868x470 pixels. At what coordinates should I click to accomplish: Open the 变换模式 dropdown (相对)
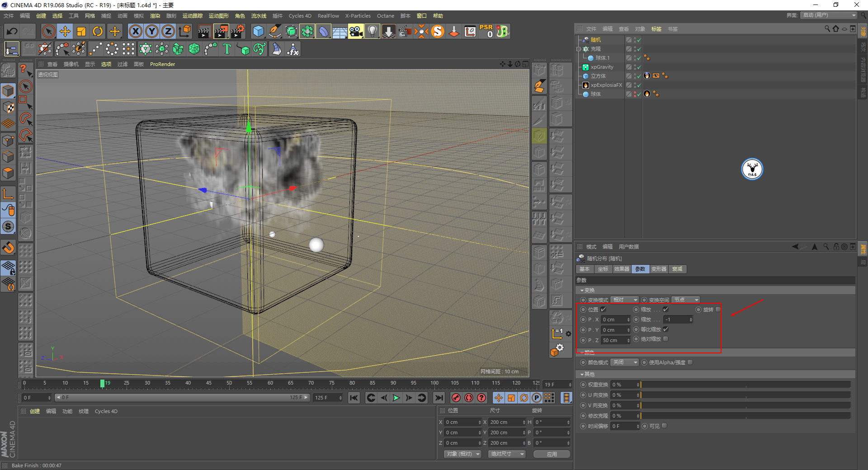pos(625,300)
